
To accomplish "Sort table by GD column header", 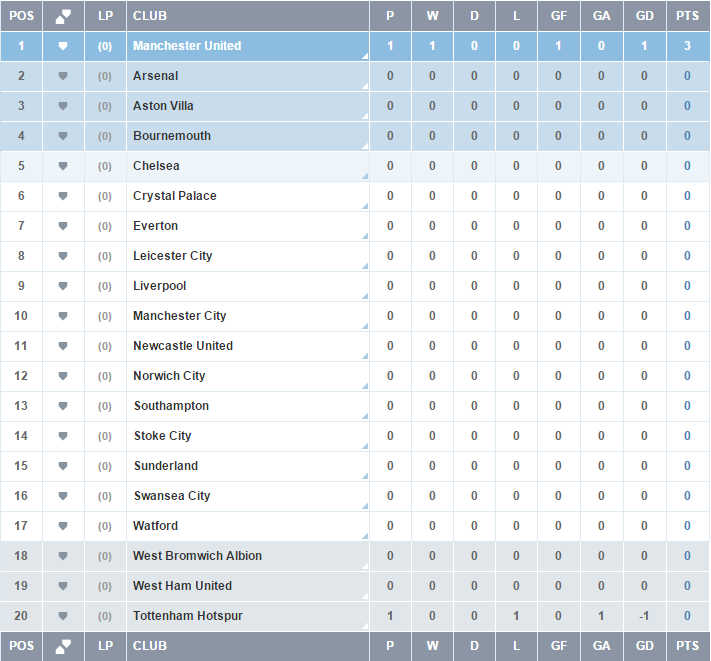I will coord(645,16).
